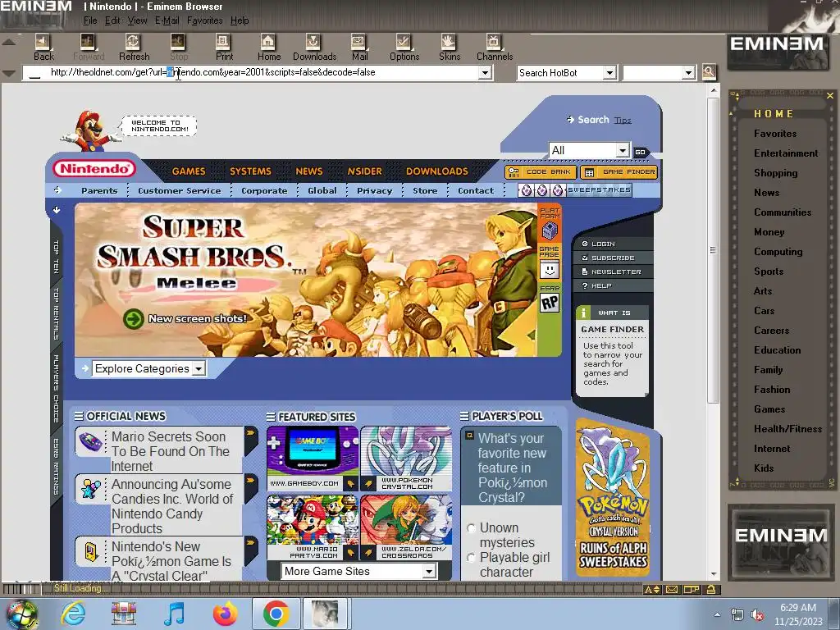Viewport: 840px width, 630px height.
Task: Click the muted volume tray icon
Action: click(x=757, y=615)
